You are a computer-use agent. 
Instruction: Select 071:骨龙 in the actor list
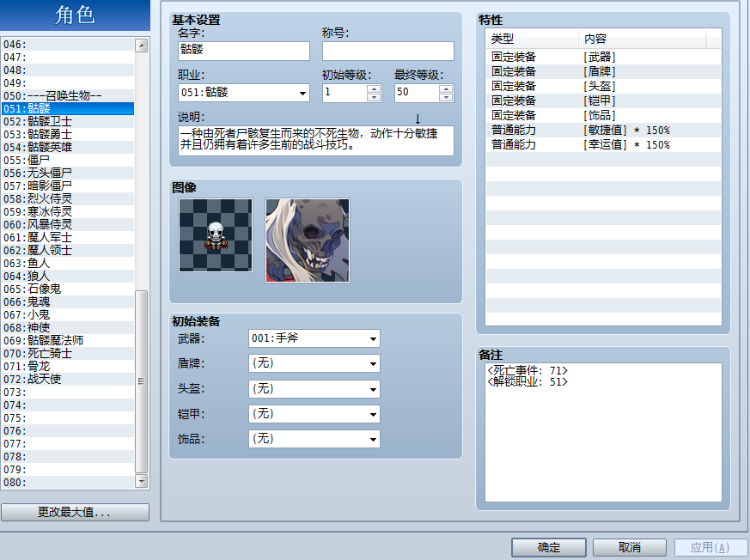click(x=68, y=367)
